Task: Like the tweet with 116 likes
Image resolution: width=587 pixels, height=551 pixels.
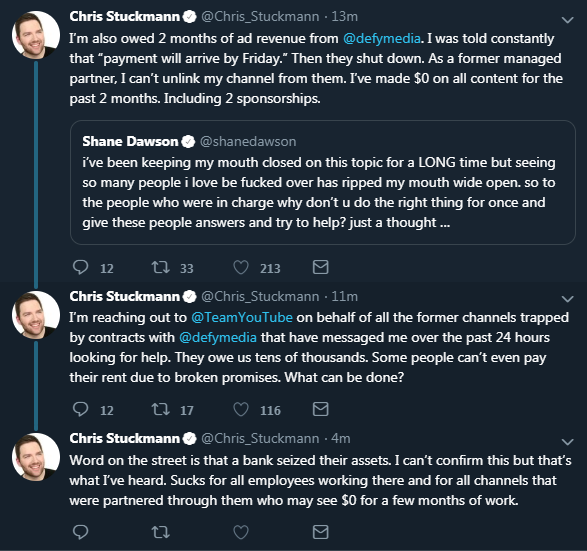Action: [x=241, y=410]
